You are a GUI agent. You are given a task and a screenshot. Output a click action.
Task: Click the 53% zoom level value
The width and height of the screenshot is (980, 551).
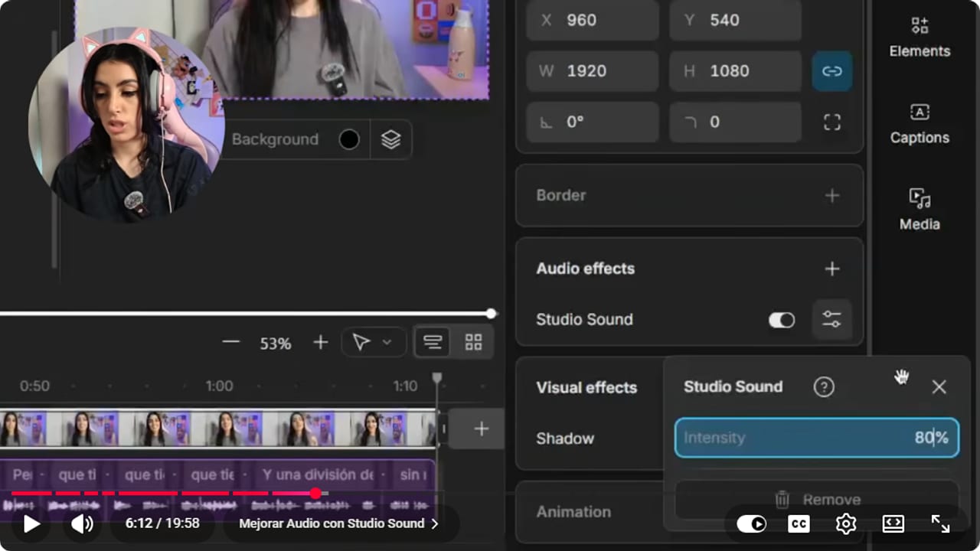[x=276, y=344]
